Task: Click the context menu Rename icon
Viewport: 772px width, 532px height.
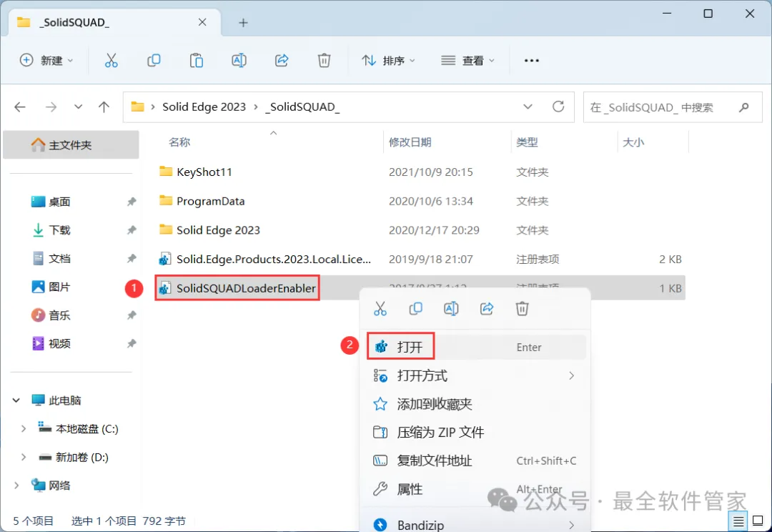Action: coord(451,309)
